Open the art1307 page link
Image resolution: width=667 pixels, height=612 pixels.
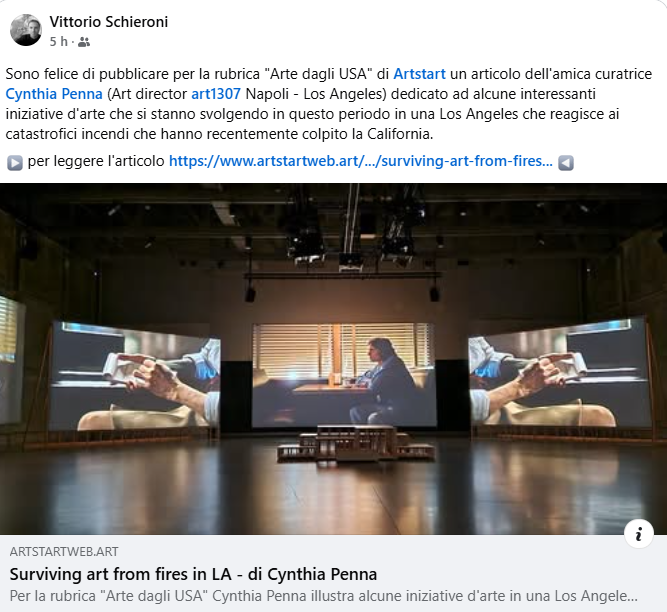click(216, 94)
